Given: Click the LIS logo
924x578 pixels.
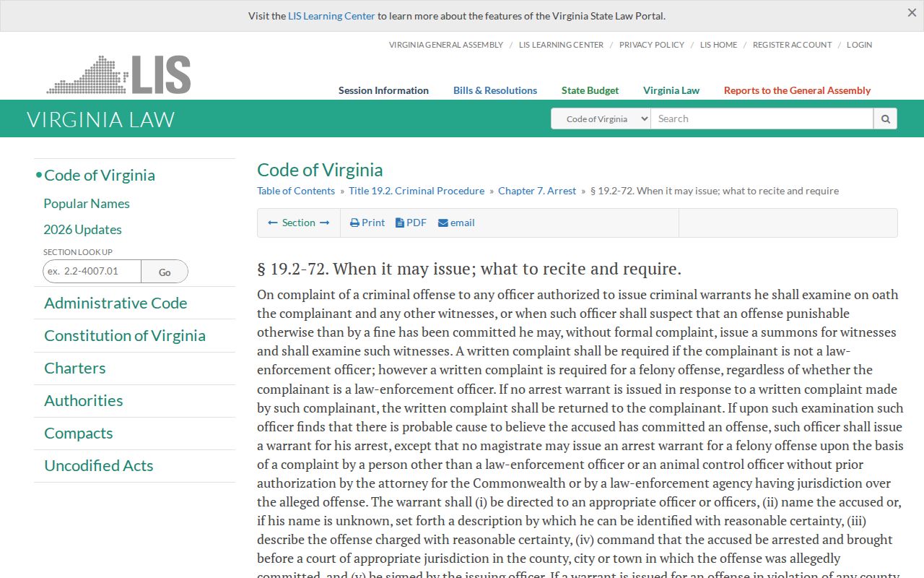Looking at the screenshot, I should [119, 74].
